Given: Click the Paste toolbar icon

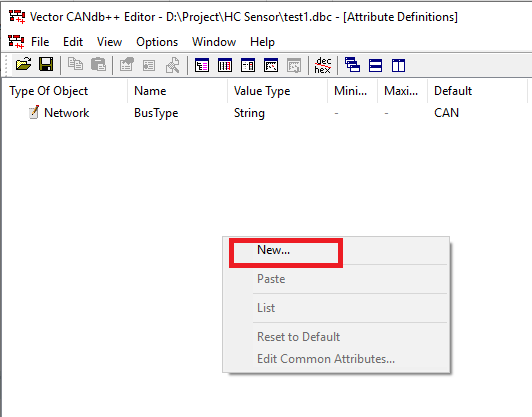Looking at the screenshot, I should (98, 64).
